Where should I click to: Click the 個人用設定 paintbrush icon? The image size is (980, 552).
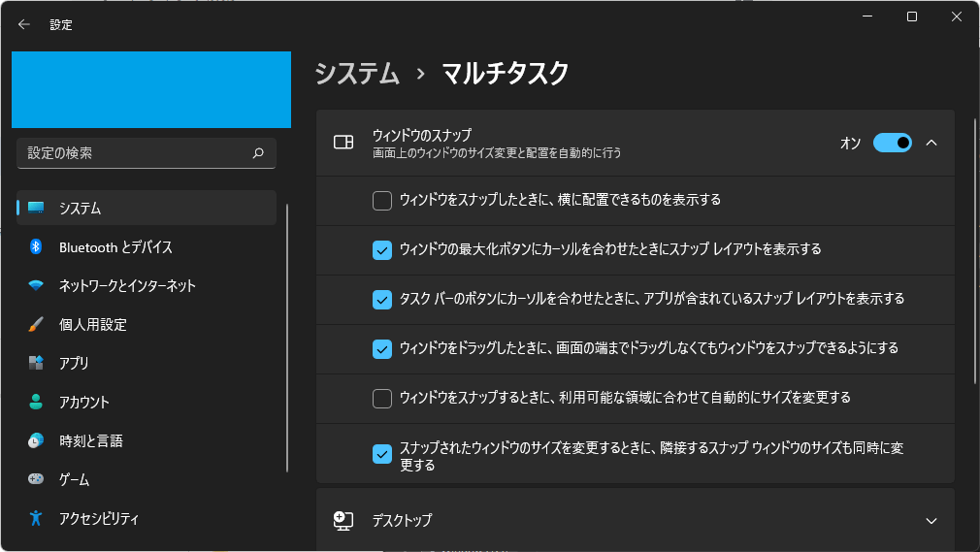pyautogui.click(x=36, y=324)
